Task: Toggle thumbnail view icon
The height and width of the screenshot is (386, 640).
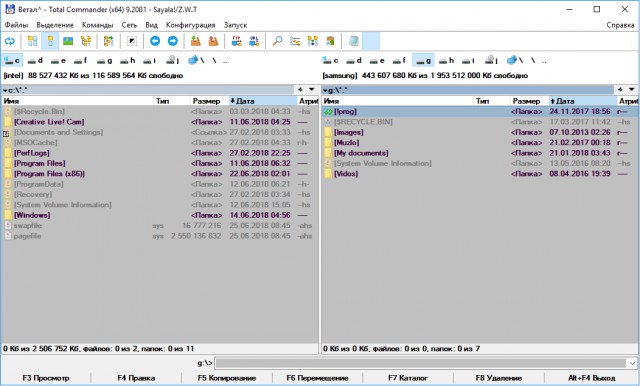Action: coord(68,41)
